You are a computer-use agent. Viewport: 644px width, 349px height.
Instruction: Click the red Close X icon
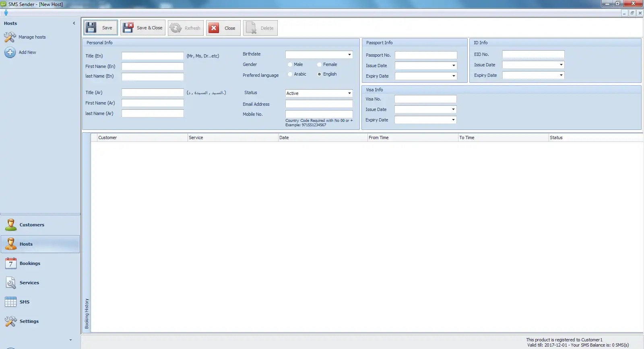pyautogui.click(x=214, y=28)
